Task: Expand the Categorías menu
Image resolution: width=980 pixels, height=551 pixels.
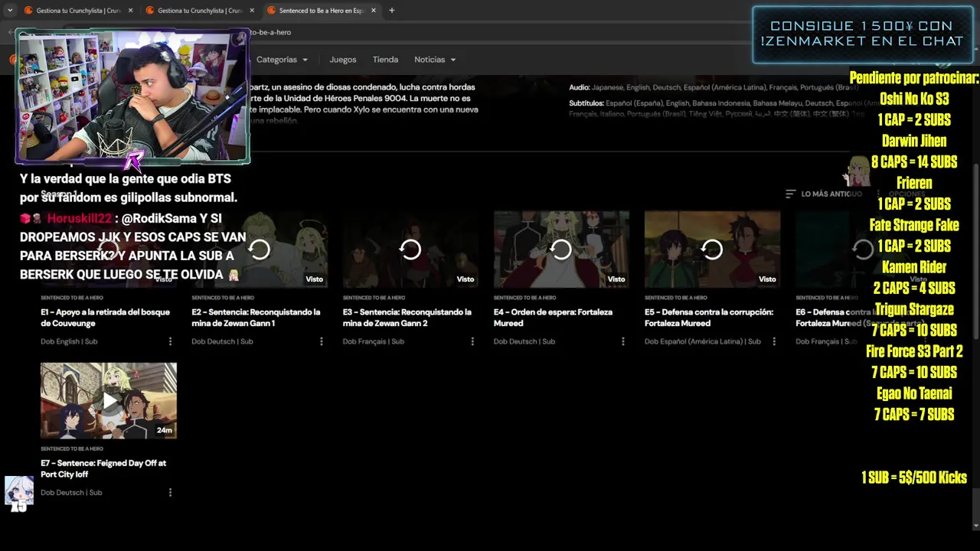Action: click(x=282, y=60)
